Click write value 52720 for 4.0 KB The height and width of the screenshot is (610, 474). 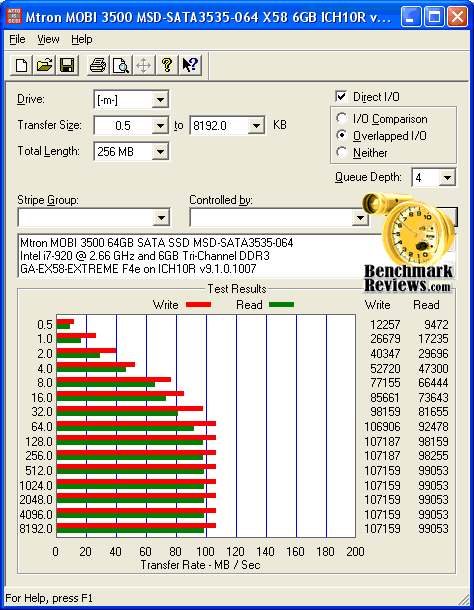click(x=385, y=368)
